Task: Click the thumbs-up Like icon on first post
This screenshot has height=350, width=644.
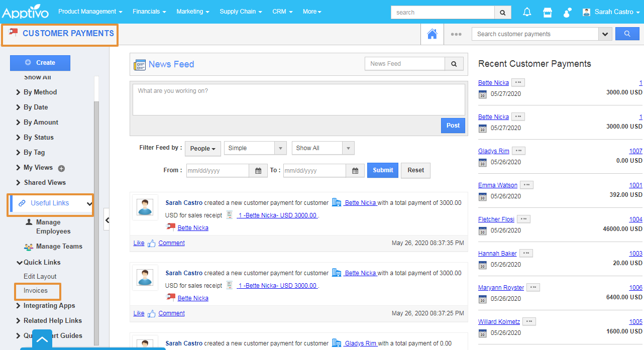Action: (x=151, y=243)
